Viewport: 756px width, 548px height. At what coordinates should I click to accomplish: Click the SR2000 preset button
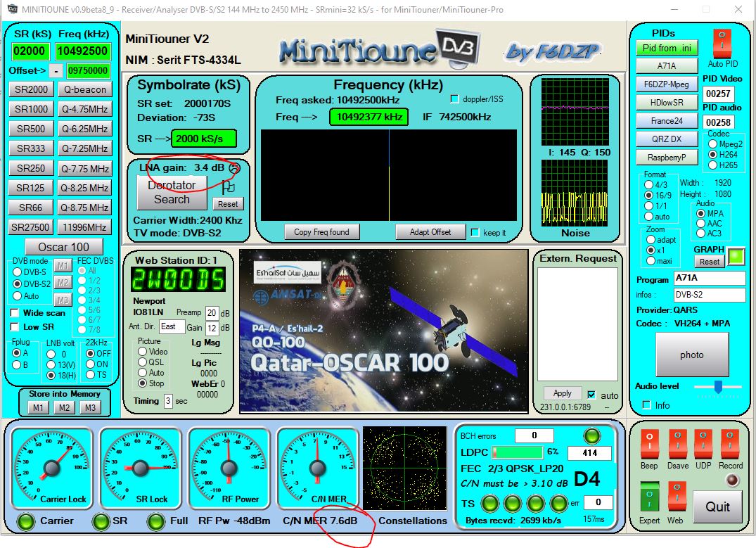(x=32, y=89)
